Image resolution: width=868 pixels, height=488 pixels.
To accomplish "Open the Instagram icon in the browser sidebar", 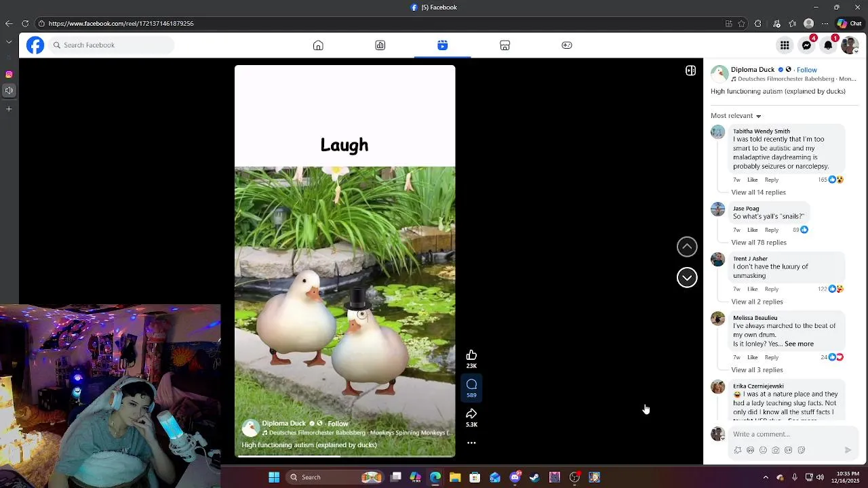I will (x=9, y=75).
